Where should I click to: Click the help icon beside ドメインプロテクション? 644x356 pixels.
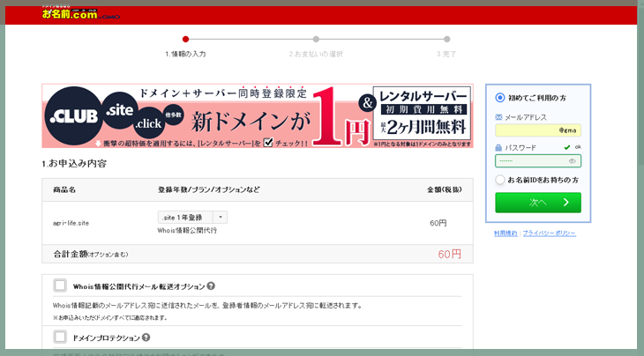coord(146,337)
